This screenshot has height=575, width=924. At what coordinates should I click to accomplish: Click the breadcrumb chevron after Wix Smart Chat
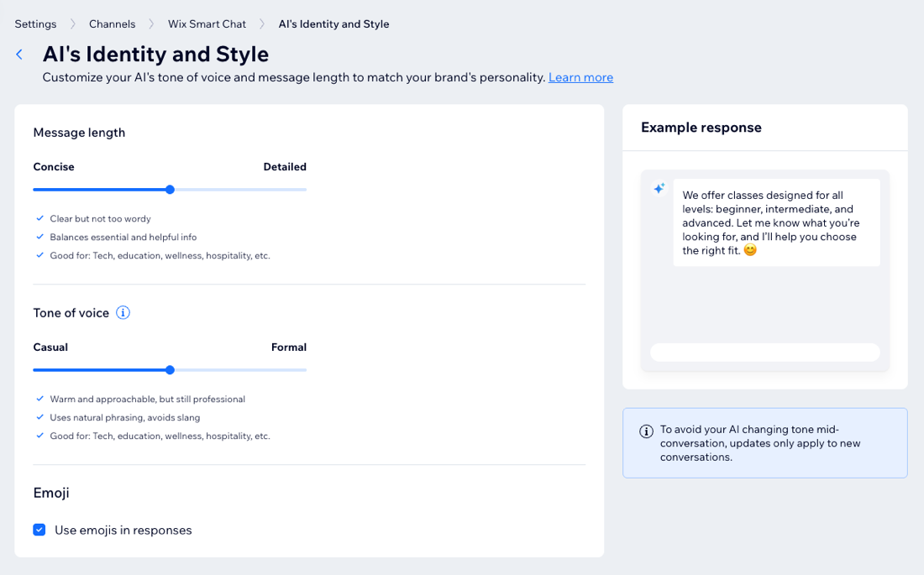point(260,24)
